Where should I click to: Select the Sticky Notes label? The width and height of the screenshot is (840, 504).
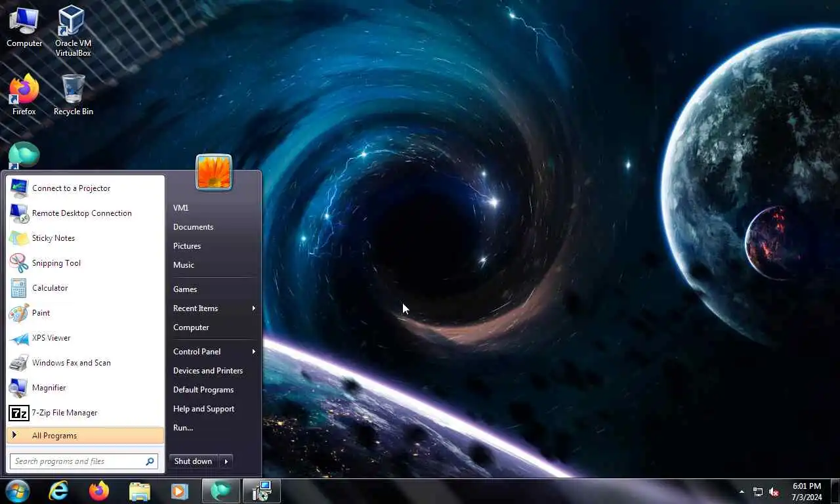[54, 238]
